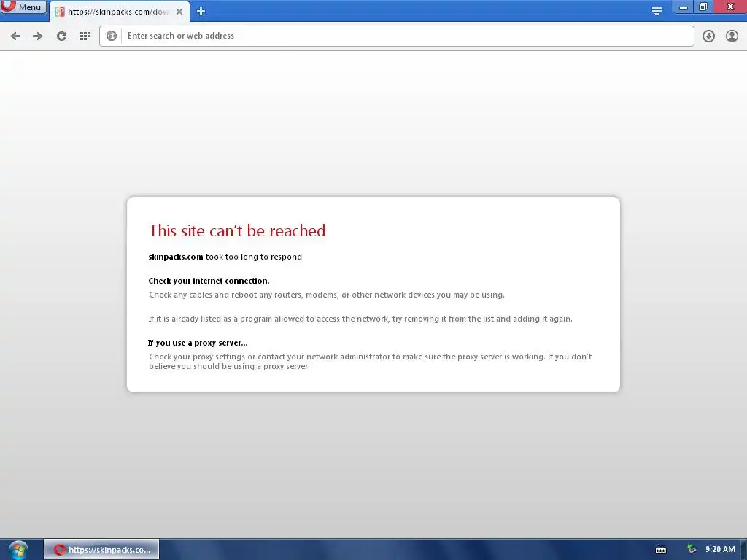Click the favicon on skinpacks tab
The image size is (747, 560).
tap(60, 12)
